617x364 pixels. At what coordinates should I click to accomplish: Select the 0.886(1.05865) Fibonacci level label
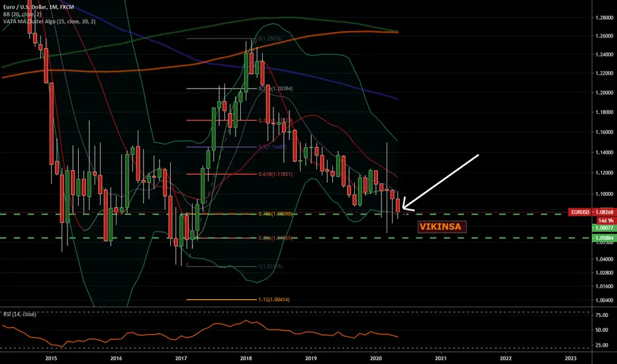(x=275, y=238)
